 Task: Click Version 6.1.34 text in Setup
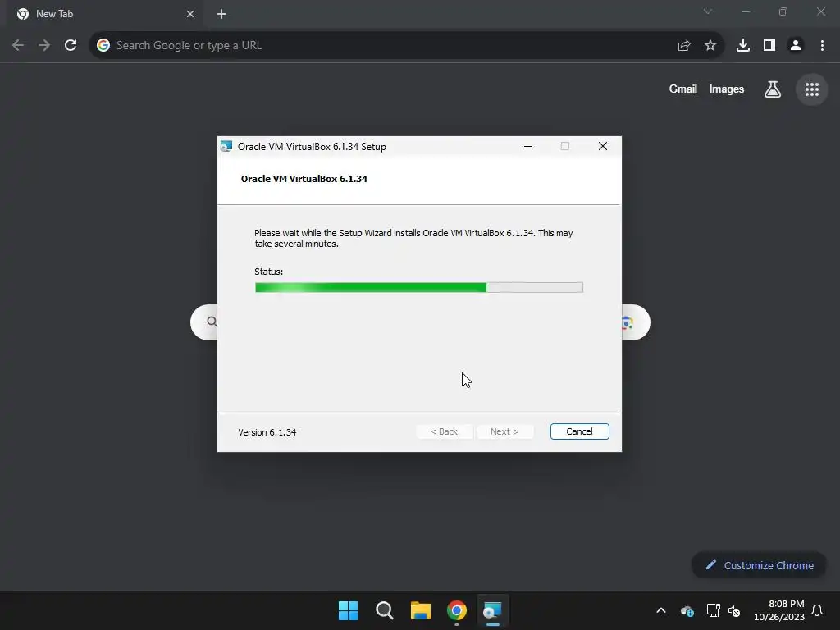(x=267, y=432)
